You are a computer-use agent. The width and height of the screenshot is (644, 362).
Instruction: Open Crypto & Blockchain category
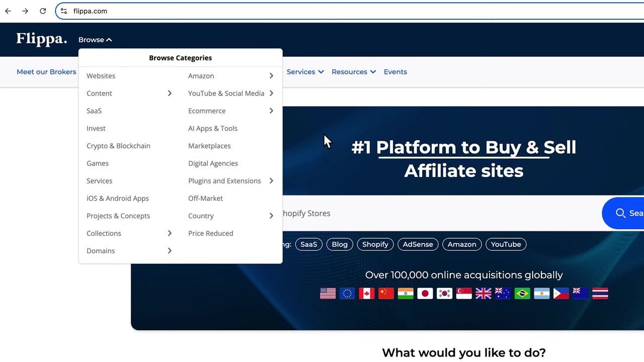click(118, 146)
